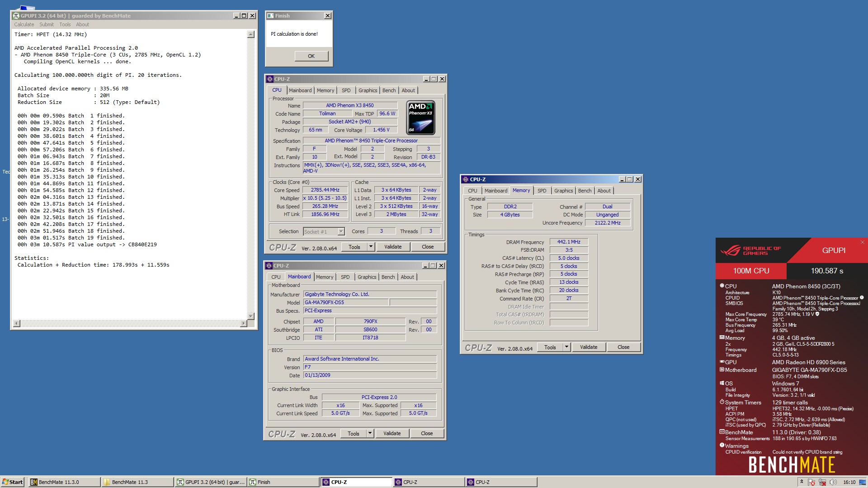Switch to the Finish dialog taskbar item
Screen dimensions: 868x488
283,482
